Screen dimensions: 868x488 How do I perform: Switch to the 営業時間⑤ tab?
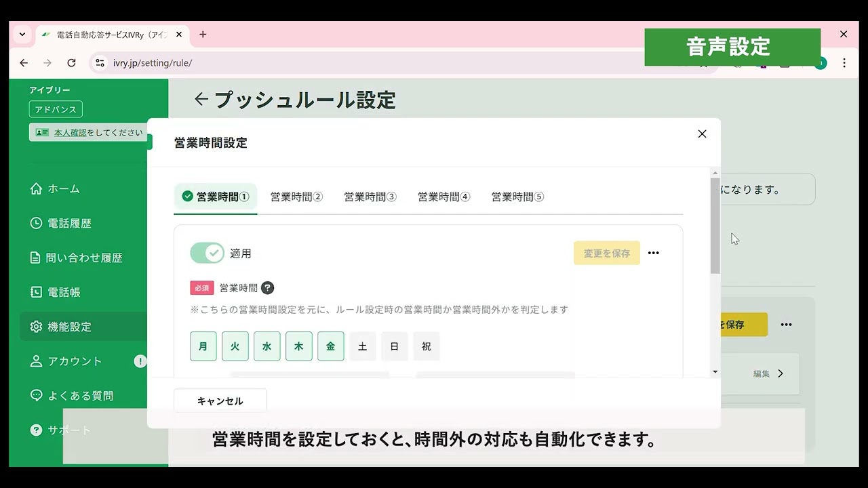518,197
